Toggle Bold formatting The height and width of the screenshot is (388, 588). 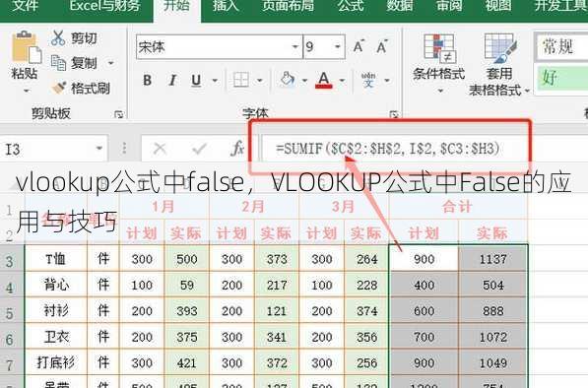(148, 80)
